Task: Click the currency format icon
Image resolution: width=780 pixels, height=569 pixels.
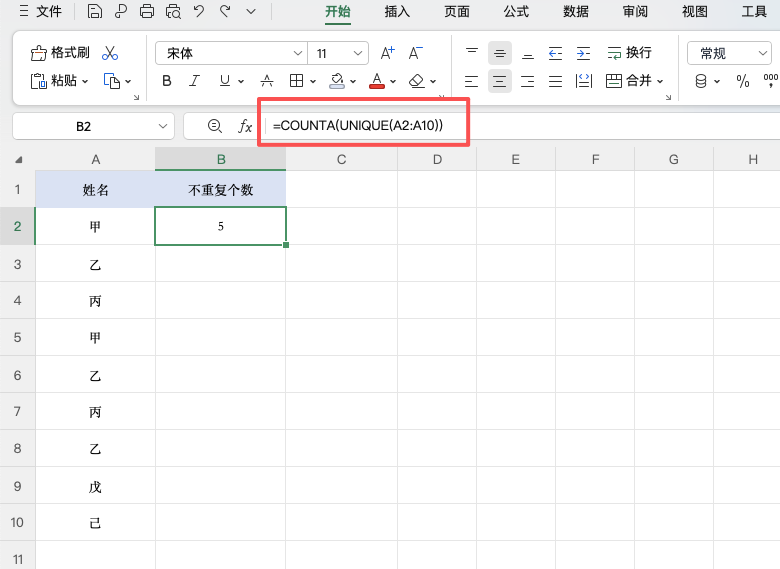Action: 701,81
